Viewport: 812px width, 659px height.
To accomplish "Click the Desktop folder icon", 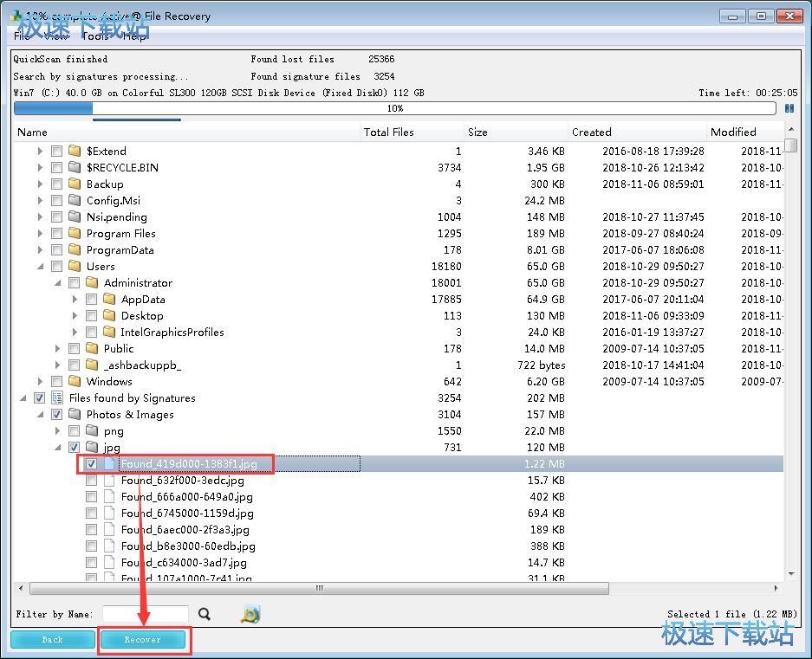I will [x=108, y=315].
